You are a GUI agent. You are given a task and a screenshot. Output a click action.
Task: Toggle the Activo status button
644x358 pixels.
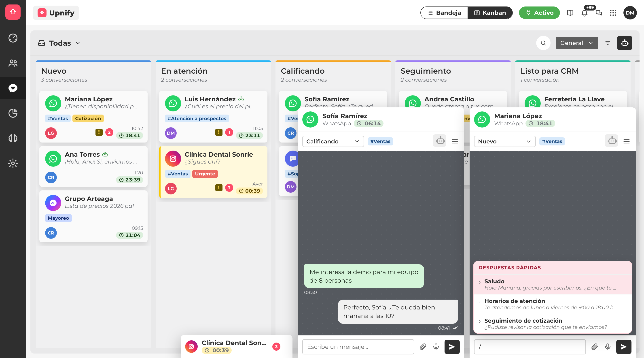(539, 13)
